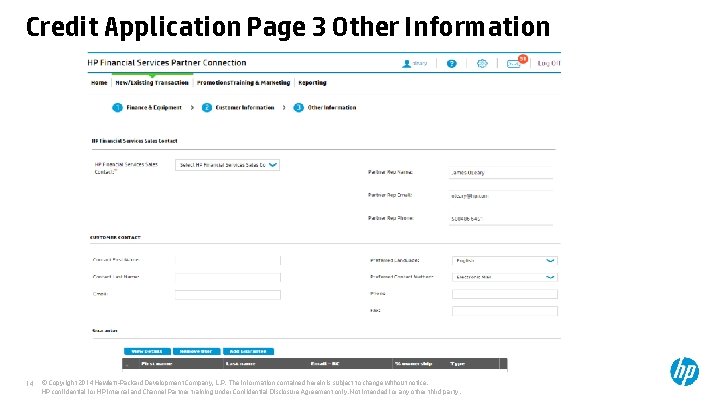Click the % ownership column header

point(413,364)
